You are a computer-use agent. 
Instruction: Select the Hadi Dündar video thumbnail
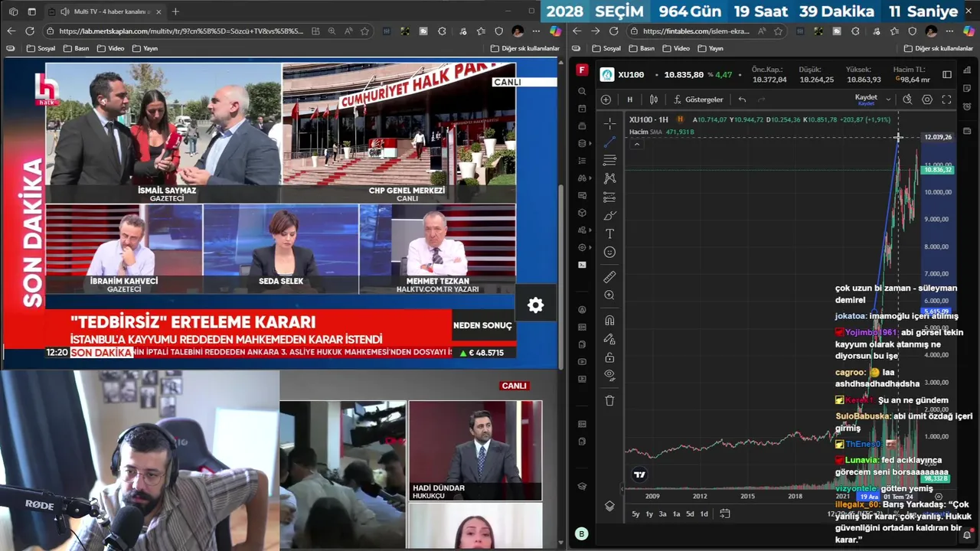(475, 451)
